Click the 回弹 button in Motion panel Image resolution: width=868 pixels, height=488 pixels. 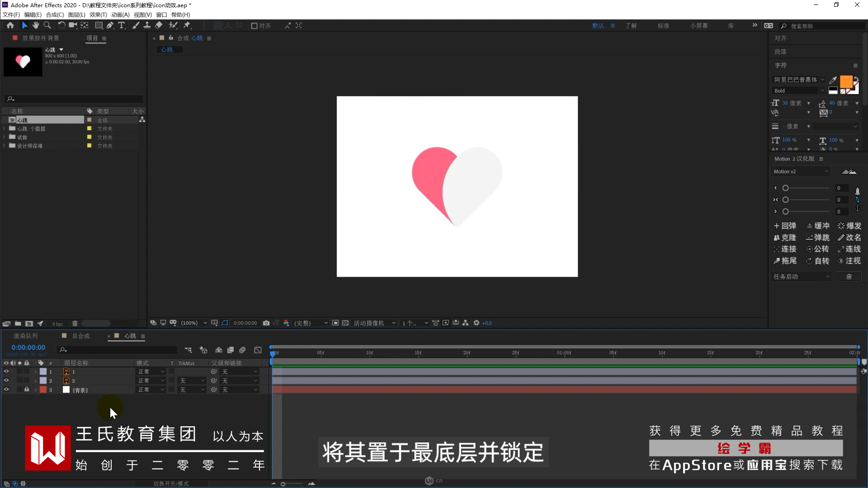[x=785, y=226]
